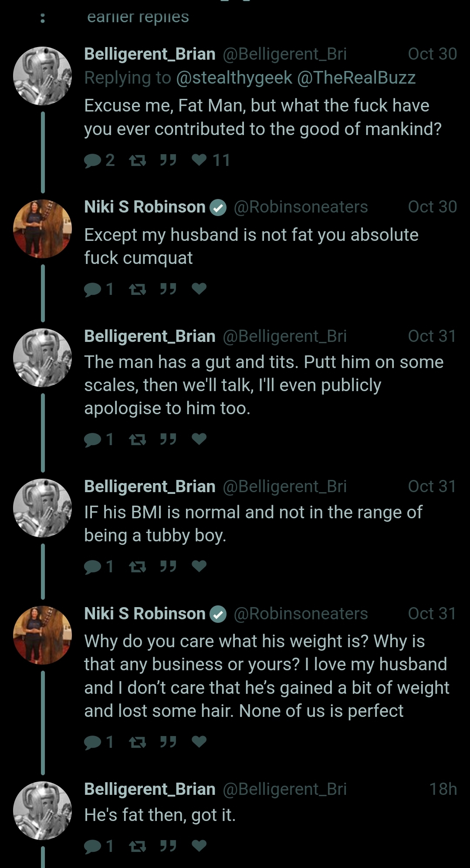The image size is (470, 868).
Task: Retweet the 'BMI is normal' tweet
Action: click(x=138, y=567)
